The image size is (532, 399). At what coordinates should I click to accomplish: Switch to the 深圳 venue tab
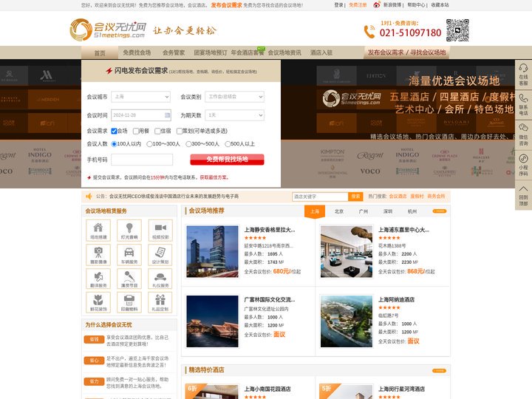388,211
